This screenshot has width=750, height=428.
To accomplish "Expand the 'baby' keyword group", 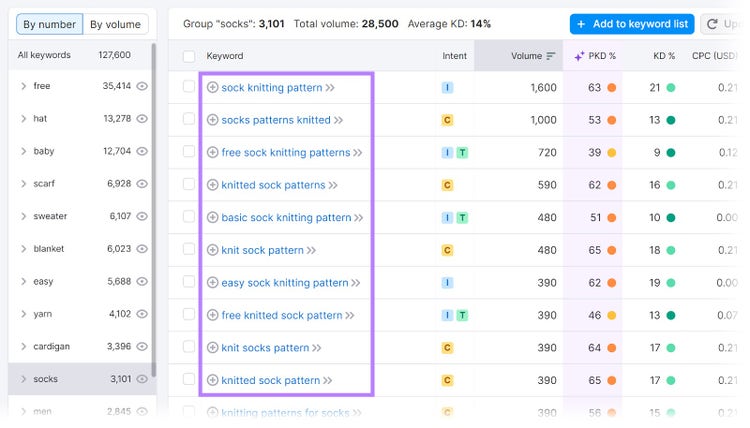I will coord(23,151).
